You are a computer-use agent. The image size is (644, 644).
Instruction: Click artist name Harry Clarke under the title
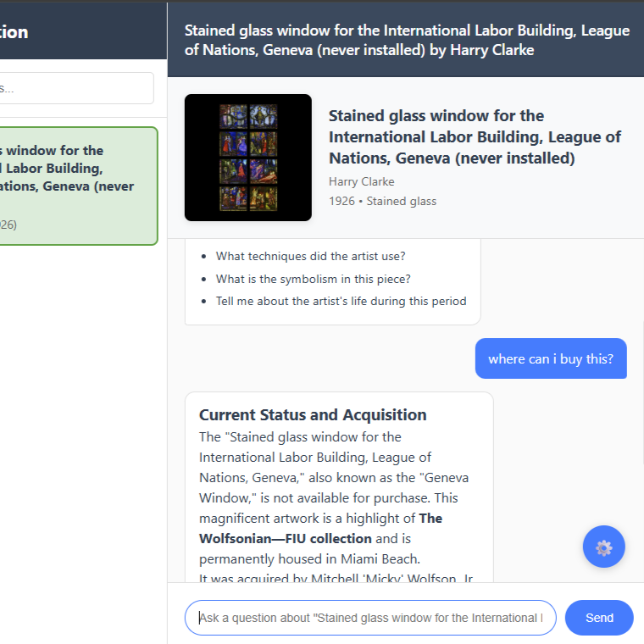[x=361, y=181]
